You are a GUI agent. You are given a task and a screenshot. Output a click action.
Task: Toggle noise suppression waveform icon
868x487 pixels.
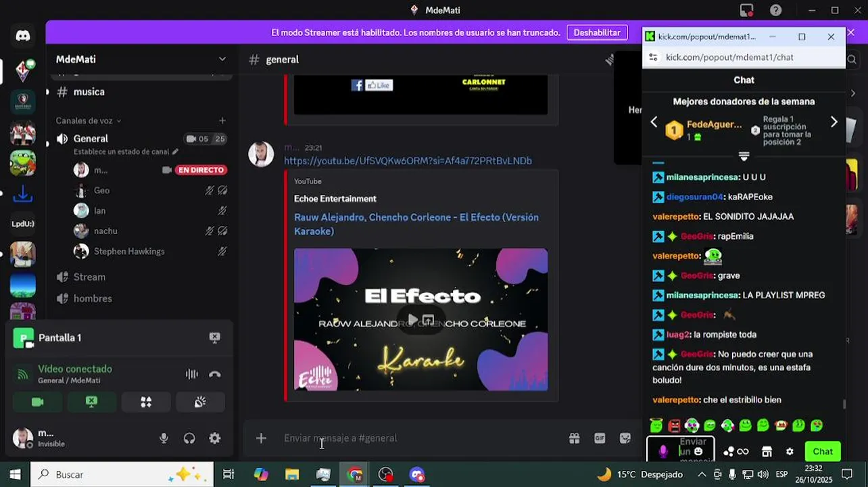[192, 374]
